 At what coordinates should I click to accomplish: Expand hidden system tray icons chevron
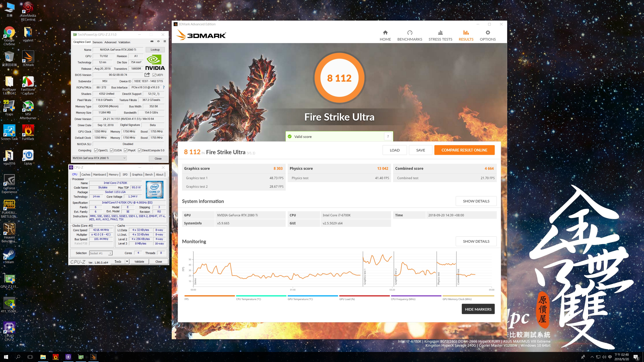592,357
